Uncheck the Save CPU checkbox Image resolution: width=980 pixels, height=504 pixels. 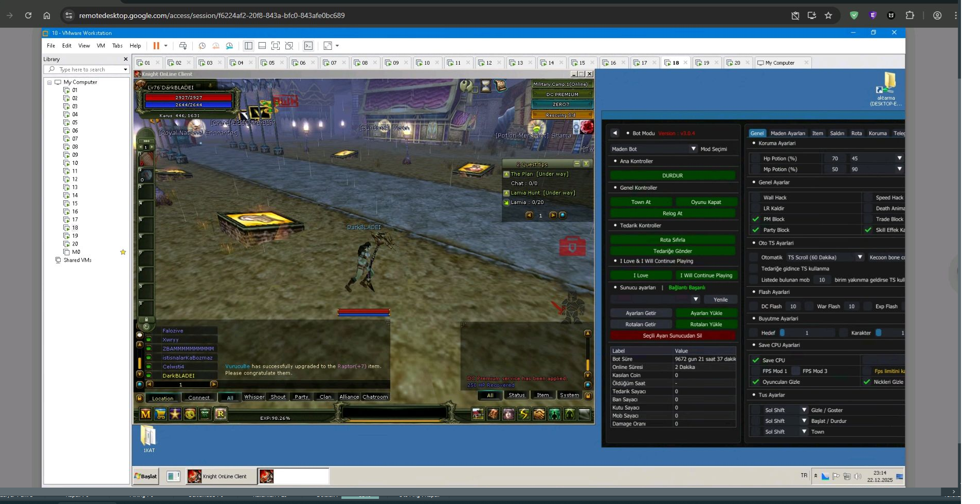pos(755,360)
